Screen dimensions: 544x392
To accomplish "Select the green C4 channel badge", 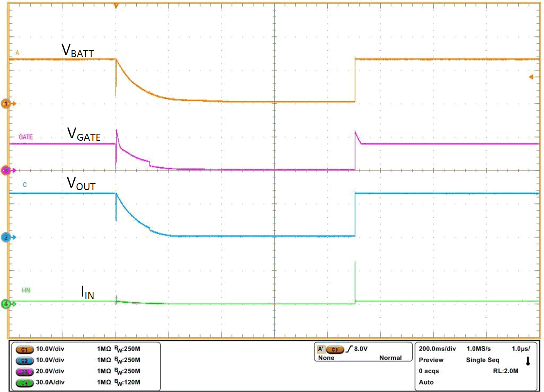I will click(24, 383).
